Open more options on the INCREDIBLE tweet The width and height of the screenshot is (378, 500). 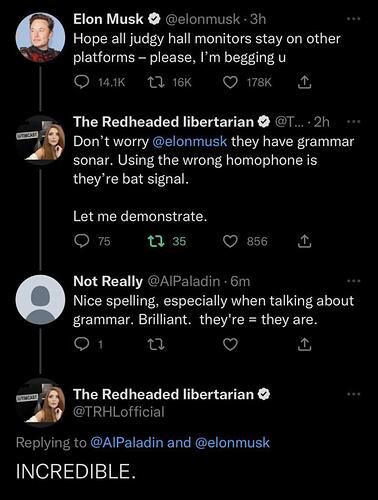click(354, 394)
